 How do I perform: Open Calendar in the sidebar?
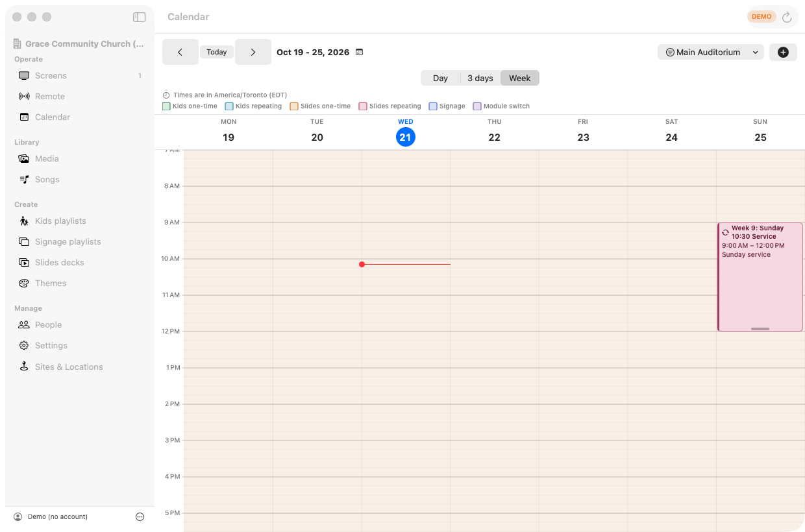[x=80, y=117]
